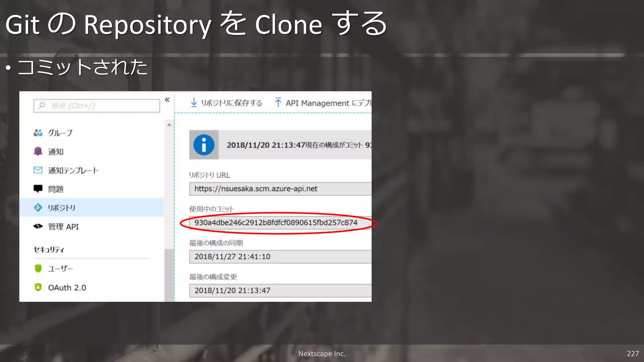Click the blue info icon
The image size is (644, 362).
204,145
